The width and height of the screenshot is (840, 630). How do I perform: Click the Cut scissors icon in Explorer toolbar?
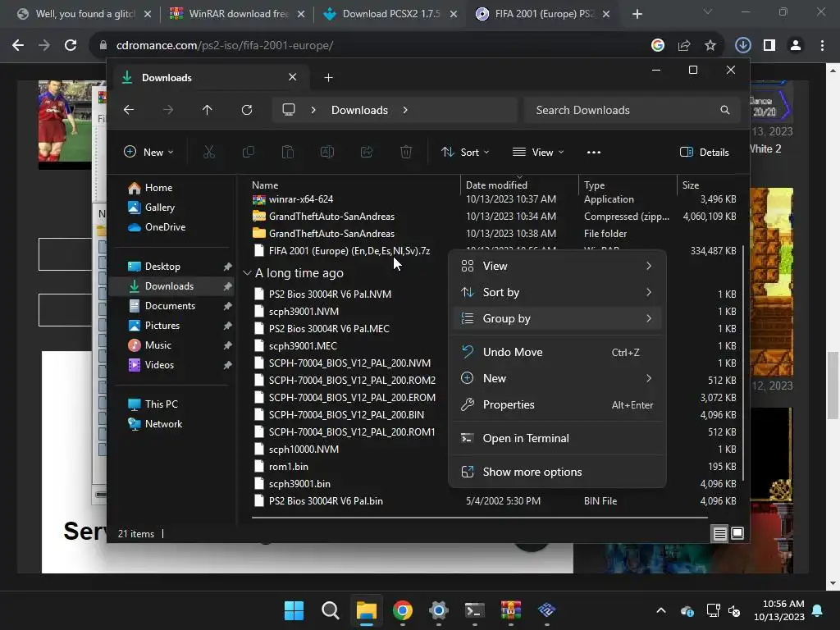click(209, 152)
